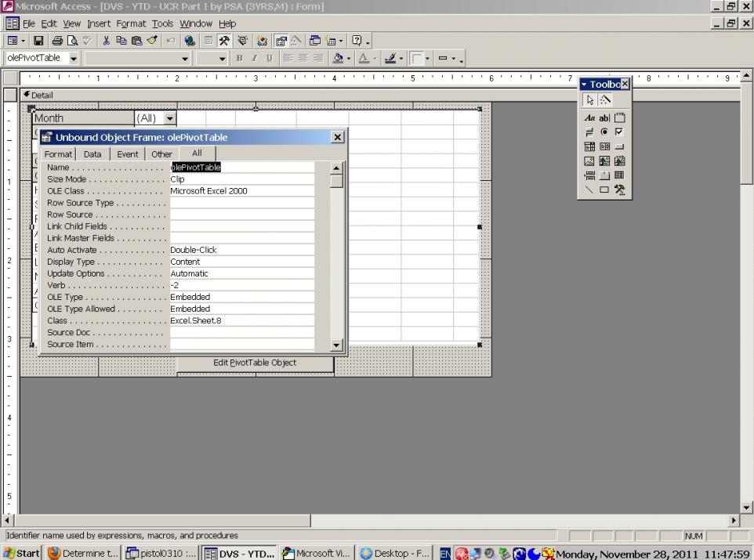This screenshot has height=560, width=754.
Task: Toggle Align Left on the formatting toolbar
Action: (x=288, y=58)
